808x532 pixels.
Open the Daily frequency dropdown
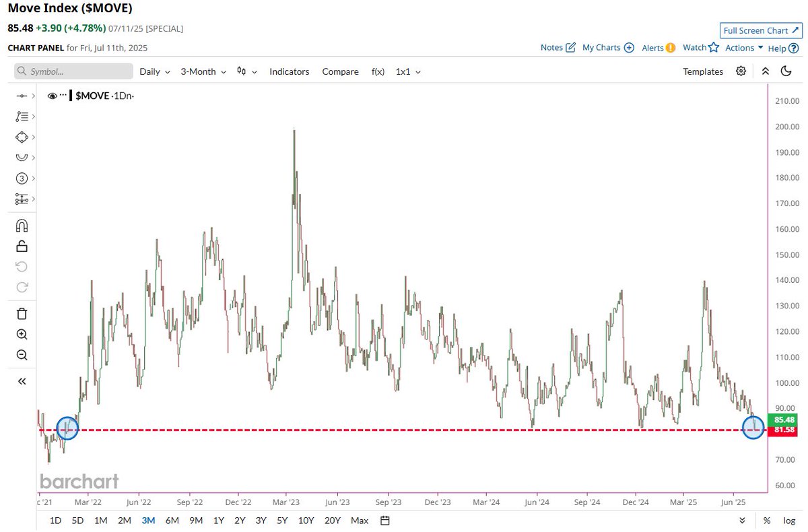pyautogui.click(x=154, y=71)
